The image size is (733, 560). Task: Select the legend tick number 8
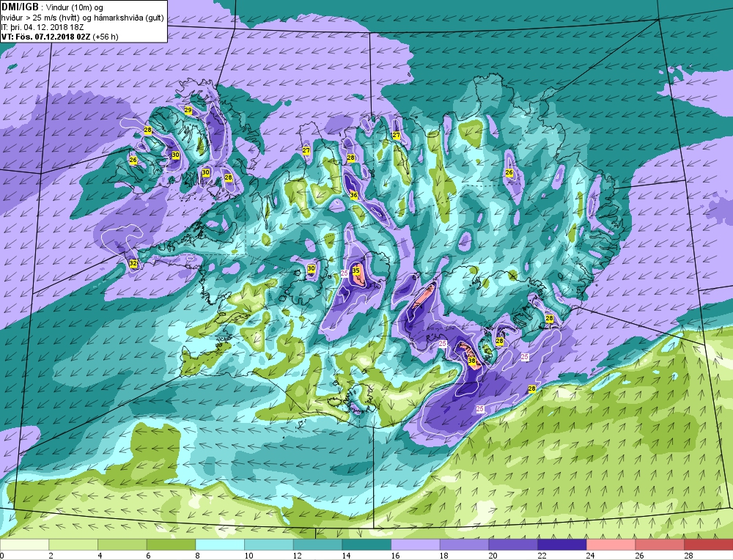click(198, 556)
